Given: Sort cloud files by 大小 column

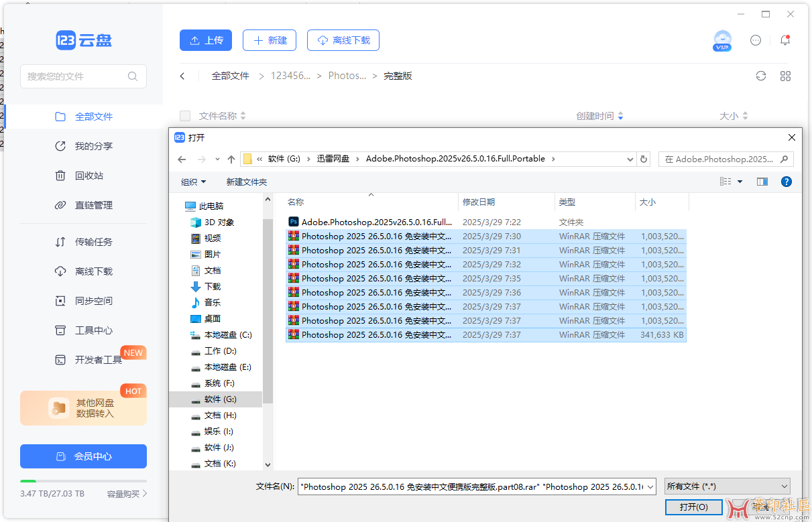Looking at the screenshot, I should pyautogui.click(x=734, y=116).
